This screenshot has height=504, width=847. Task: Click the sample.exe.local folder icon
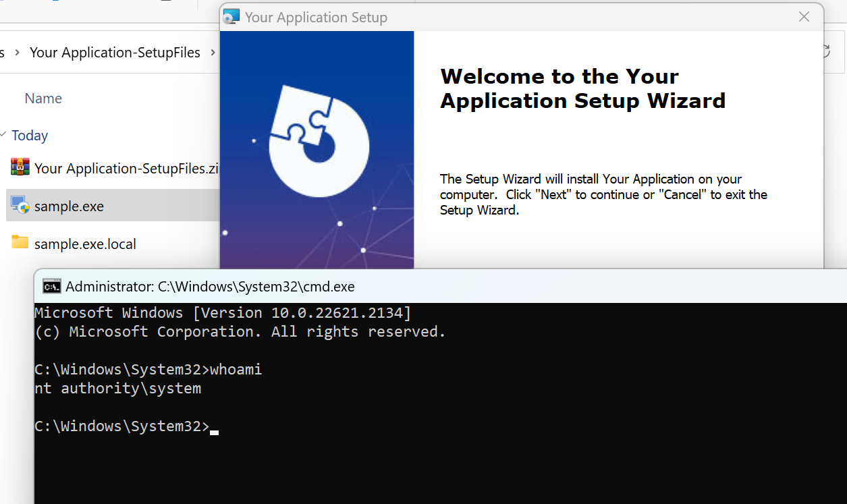[x=20, y=243]
